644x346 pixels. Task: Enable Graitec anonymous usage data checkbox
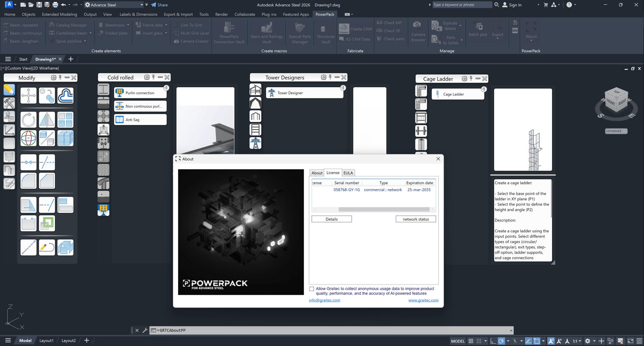(x=312, y=289)
